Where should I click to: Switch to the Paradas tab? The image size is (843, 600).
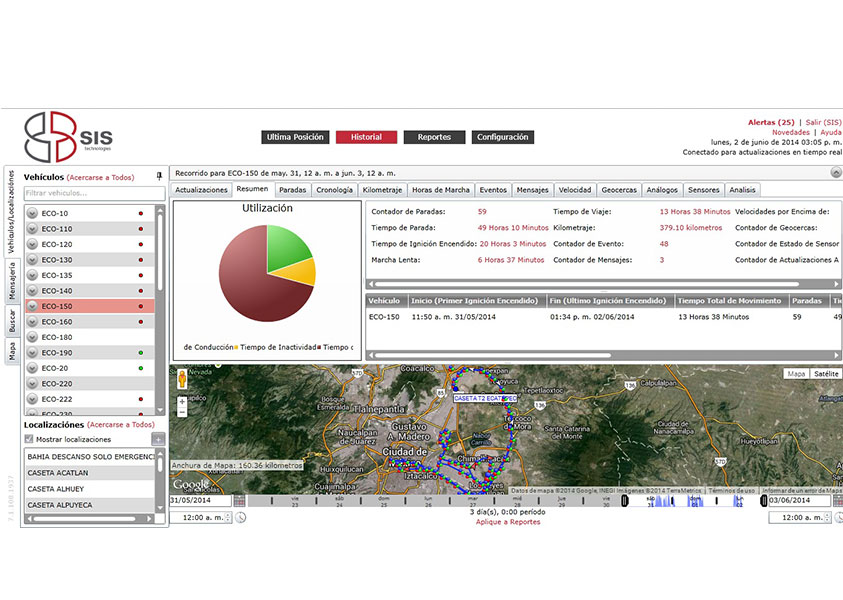[292, 190]
